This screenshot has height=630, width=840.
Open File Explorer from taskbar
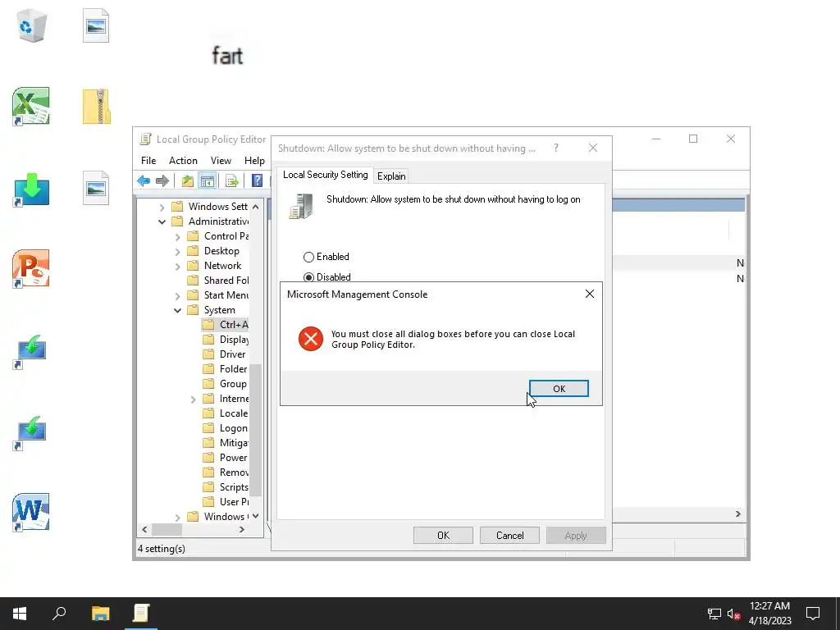pyautogui.click(x=100, y=614)
